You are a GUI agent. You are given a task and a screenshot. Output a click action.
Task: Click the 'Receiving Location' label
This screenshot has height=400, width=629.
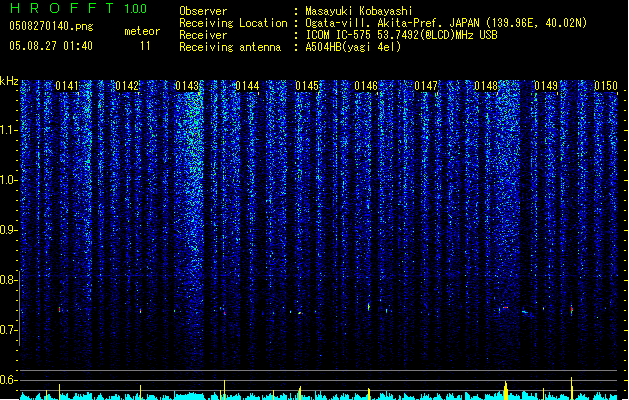click(233, 23)
